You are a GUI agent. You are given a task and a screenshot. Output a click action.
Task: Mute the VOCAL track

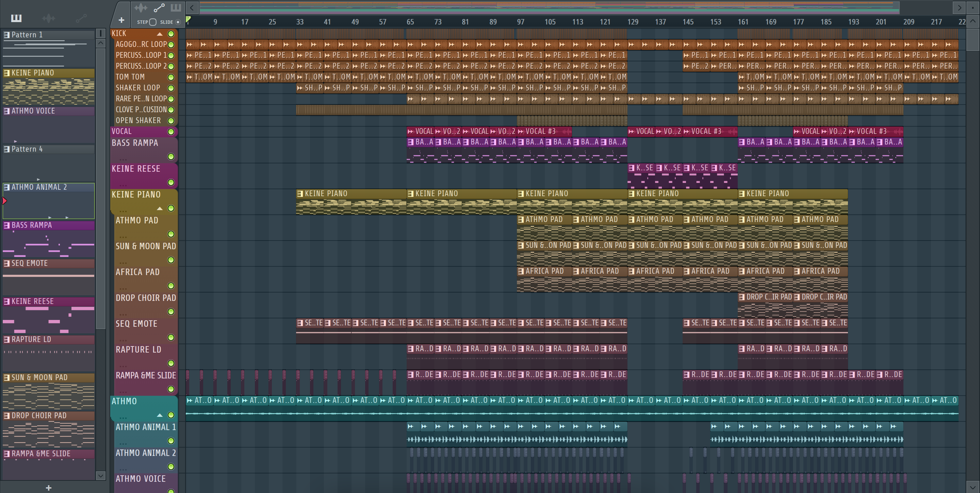171,132
